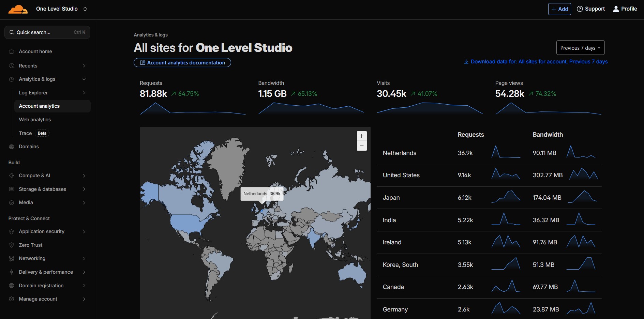644x319 pixels.
Task: Click the Domains globe icon
Action: 12,147
